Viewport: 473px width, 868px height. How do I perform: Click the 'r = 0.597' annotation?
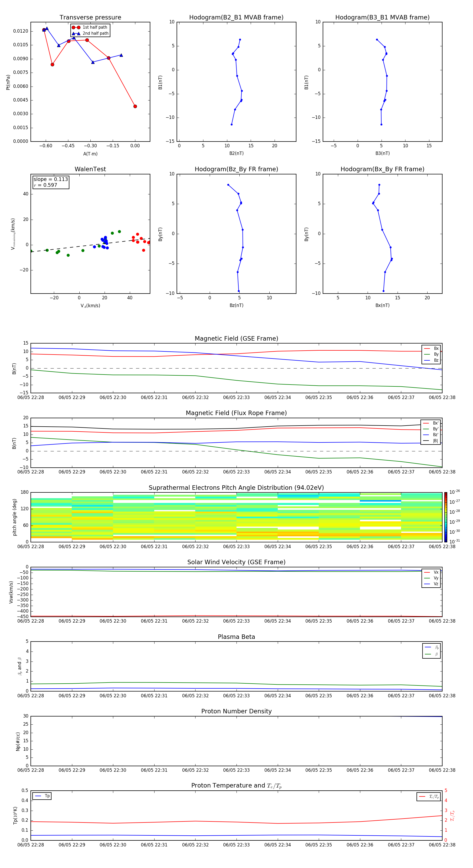[45, 185]
